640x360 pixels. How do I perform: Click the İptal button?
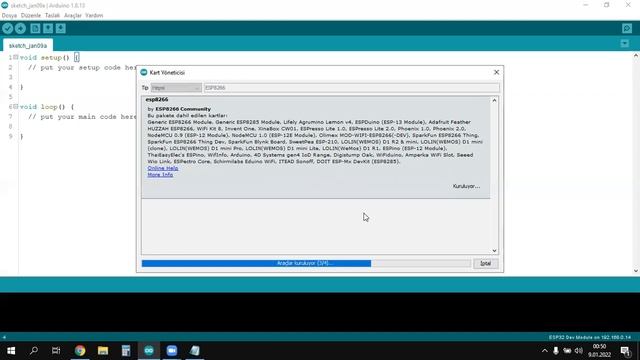click(x=485, y=263)
